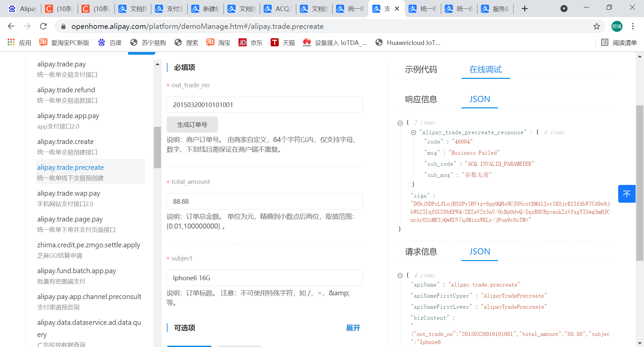Open the 搜索 bookmark
644x347 pixels.
pos(186,43)
